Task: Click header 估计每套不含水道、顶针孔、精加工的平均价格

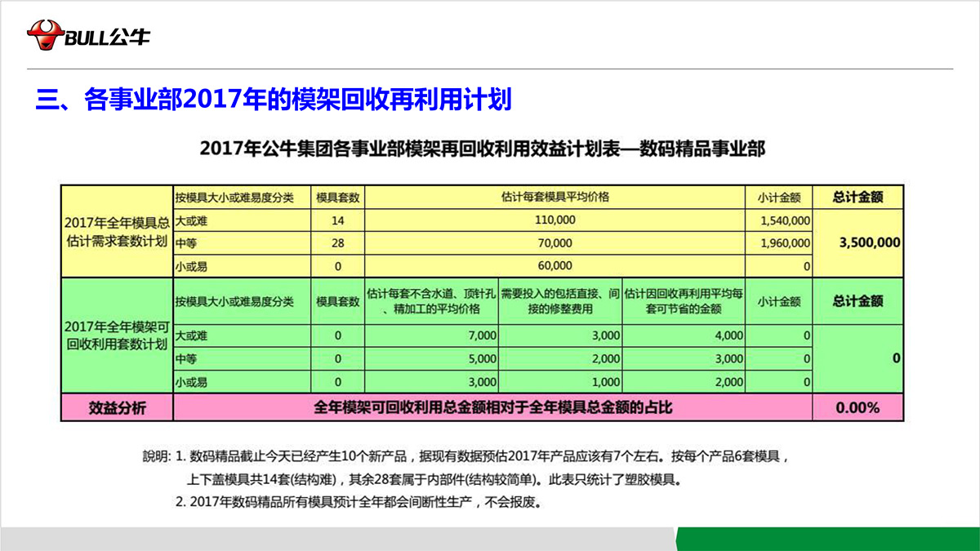Action: coord(432,301)
